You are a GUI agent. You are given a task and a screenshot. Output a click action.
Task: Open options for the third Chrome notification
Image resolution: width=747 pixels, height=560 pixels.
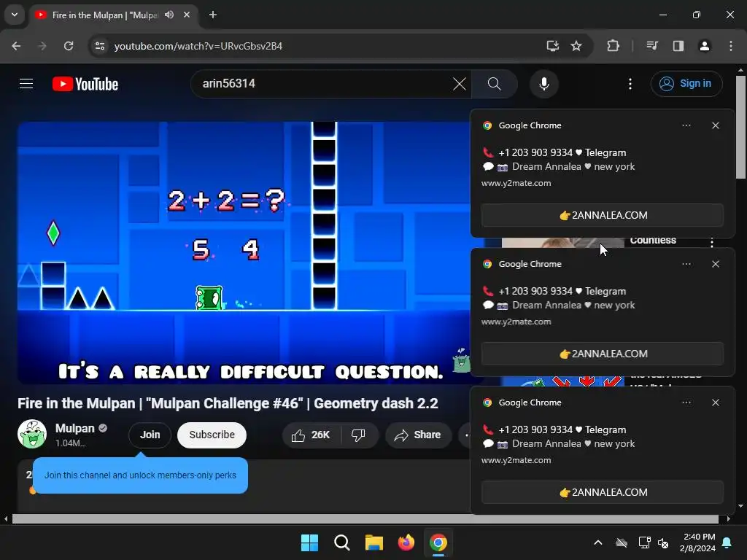(x=686, y=402)
